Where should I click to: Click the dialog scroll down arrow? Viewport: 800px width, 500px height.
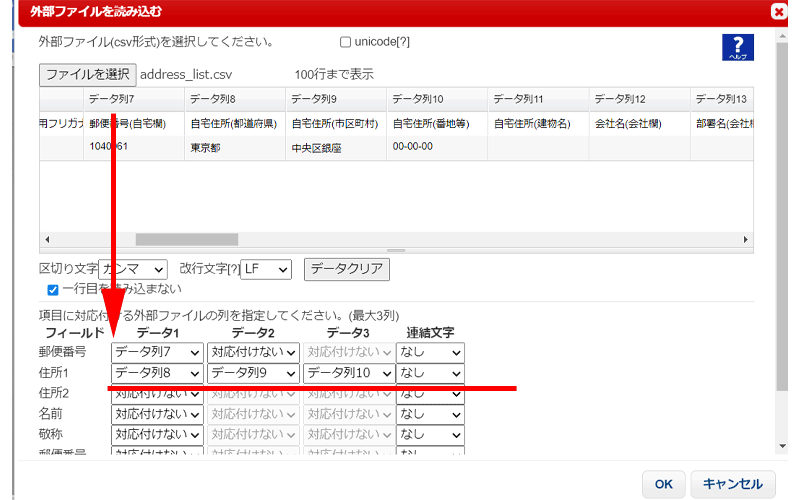coord(782,446)
